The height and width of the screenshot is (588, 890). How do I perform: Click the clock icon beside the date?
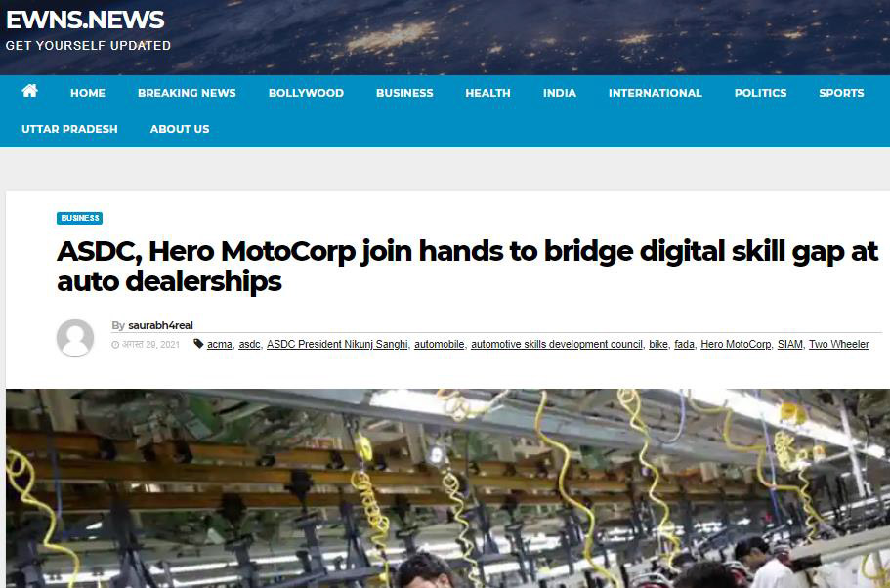(x=116, y=345)
